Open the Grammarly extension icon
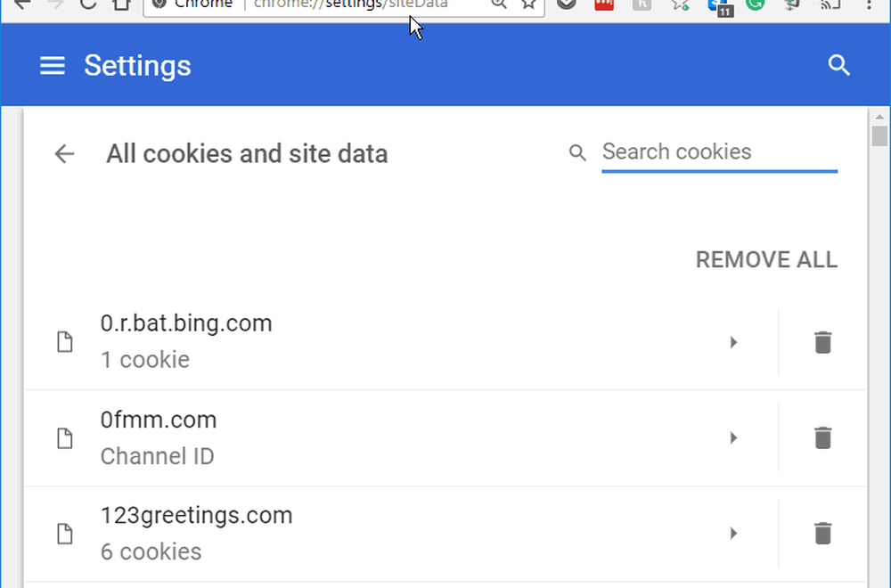The height and width of the screenshot is (588, 891). (756, 4)
